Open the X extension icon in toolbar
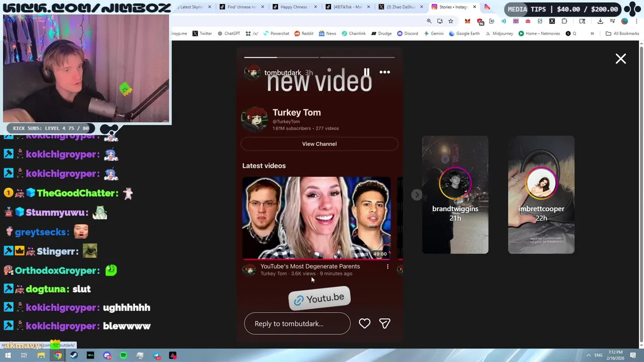This screenshot has height=362, width=644. point(552,21)
